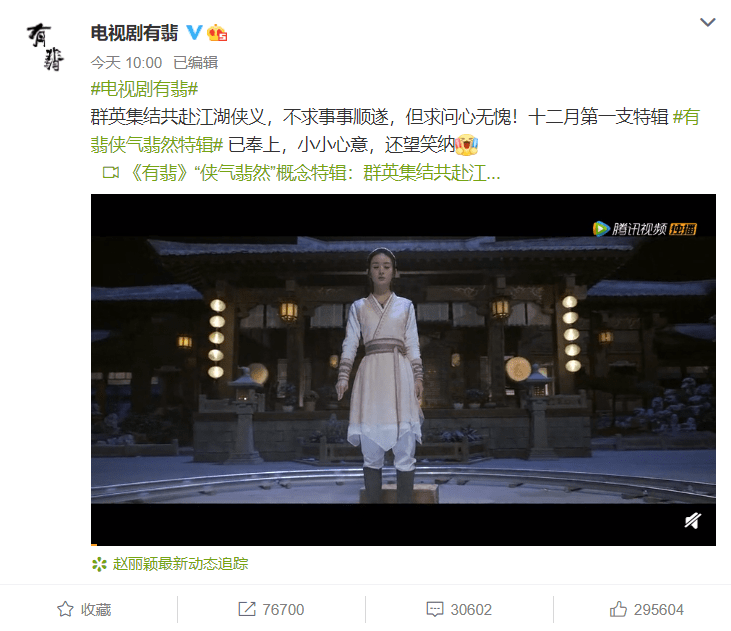Click the green flower icon before 赵丽颖

point(99,564)
